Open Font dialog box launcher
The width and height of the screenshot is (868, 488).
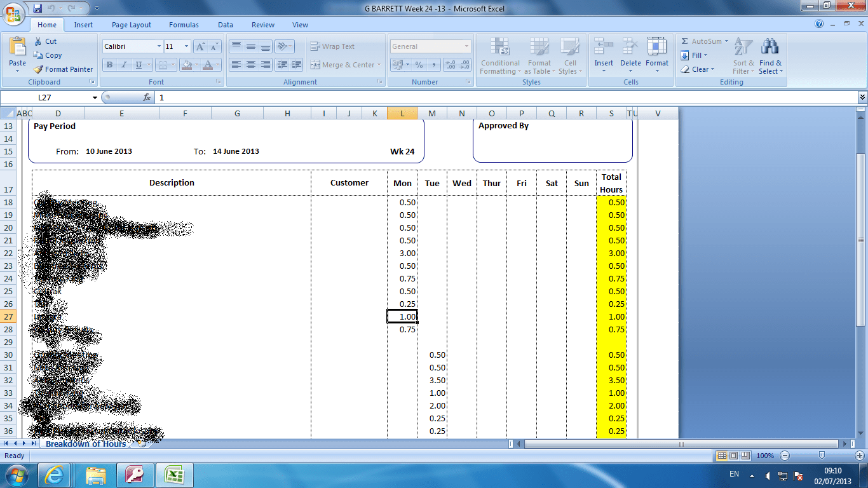[x=219, y=82]
